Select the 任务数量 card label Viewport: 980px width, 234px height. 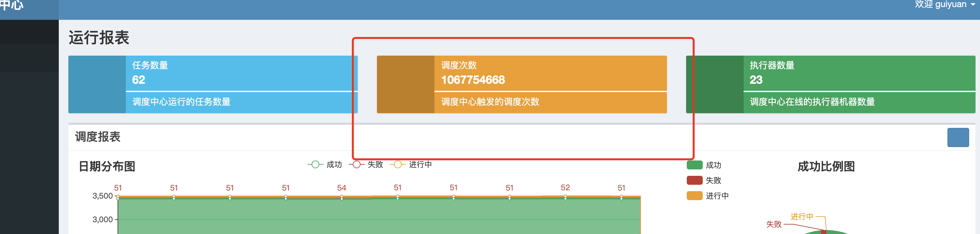pos(150,65)
